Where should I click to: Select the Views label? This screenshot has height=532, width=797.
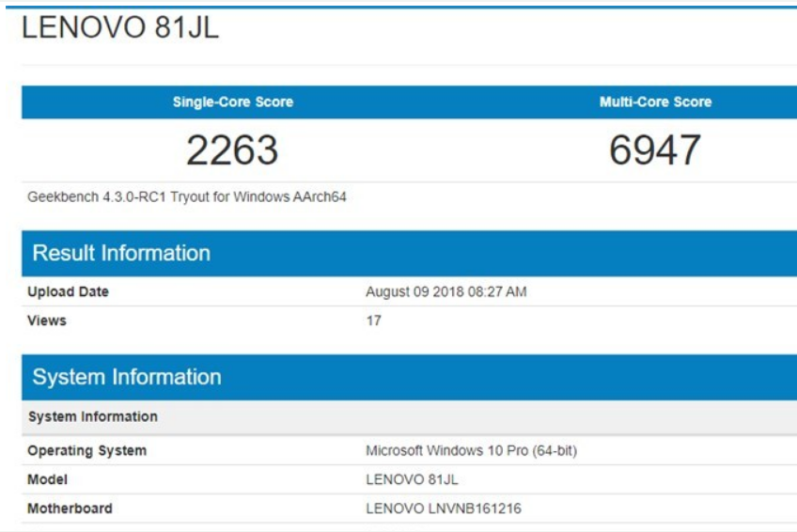coord(47,321)
